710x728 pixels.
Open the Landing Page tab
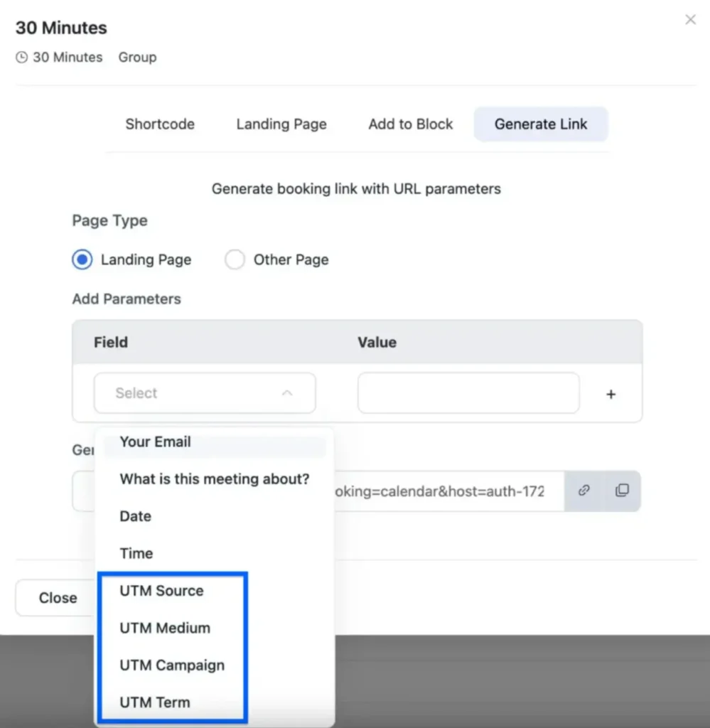point(281,124)
